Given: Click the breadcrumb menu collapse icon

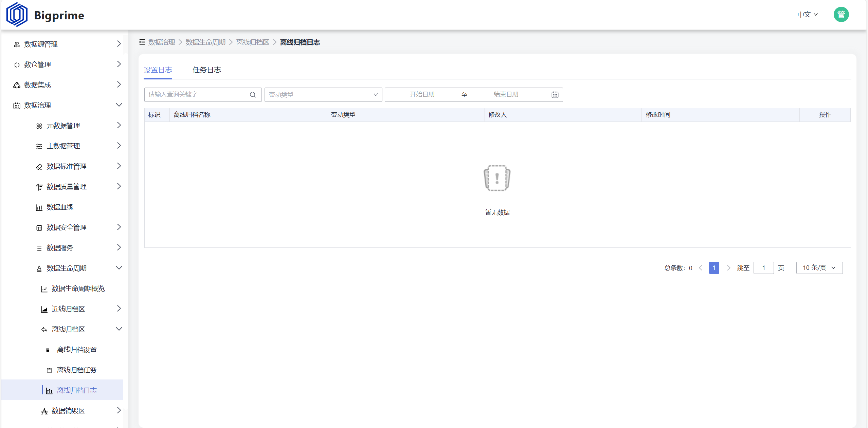Looking at the screenshot, I should (142, 42).
